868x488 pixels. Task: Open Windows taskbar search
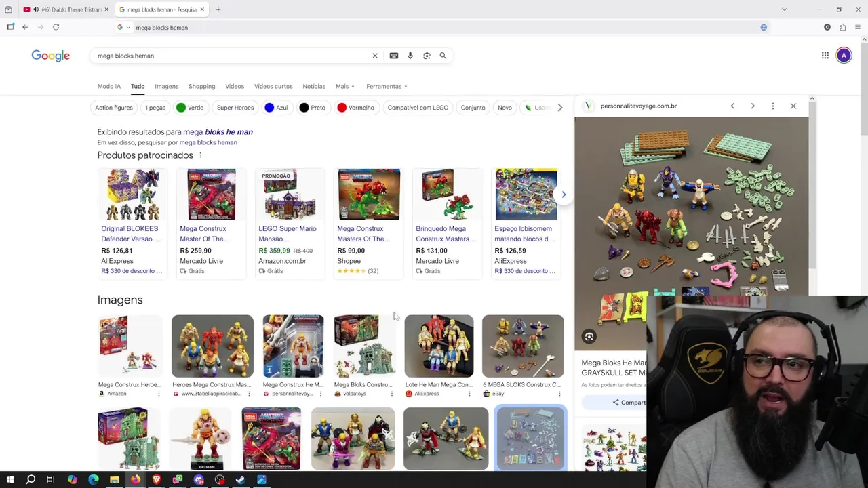point(31,480)
